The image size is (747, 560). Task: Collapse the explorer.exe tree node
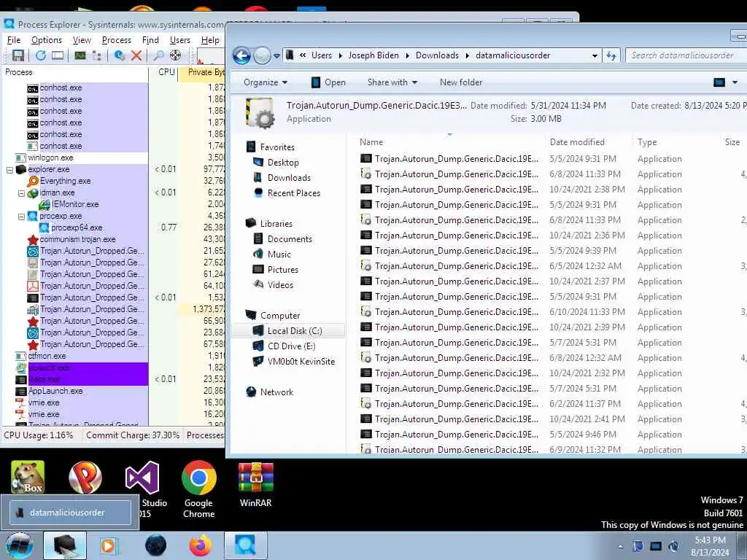[9, 169]
